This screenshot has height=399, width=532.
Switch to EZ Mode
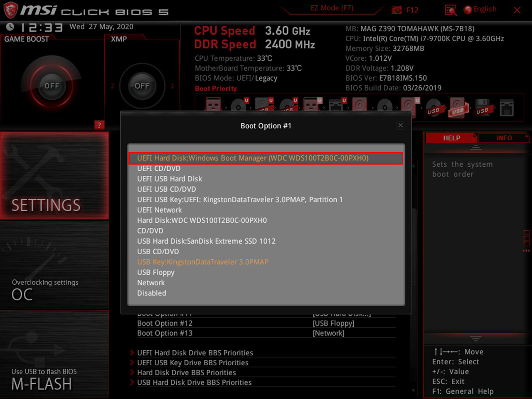(x=331, y=8)
